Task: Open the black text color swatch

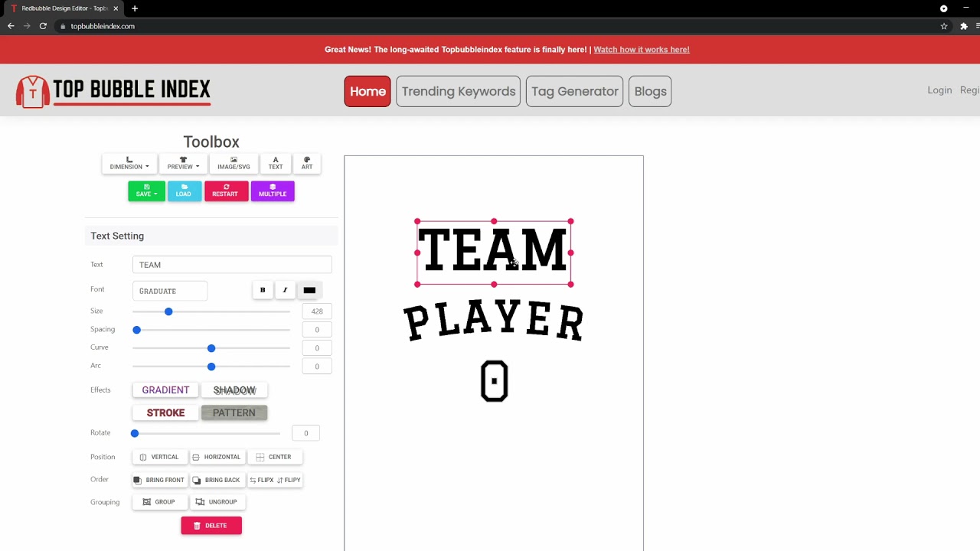Action: [x=309, y=290]
